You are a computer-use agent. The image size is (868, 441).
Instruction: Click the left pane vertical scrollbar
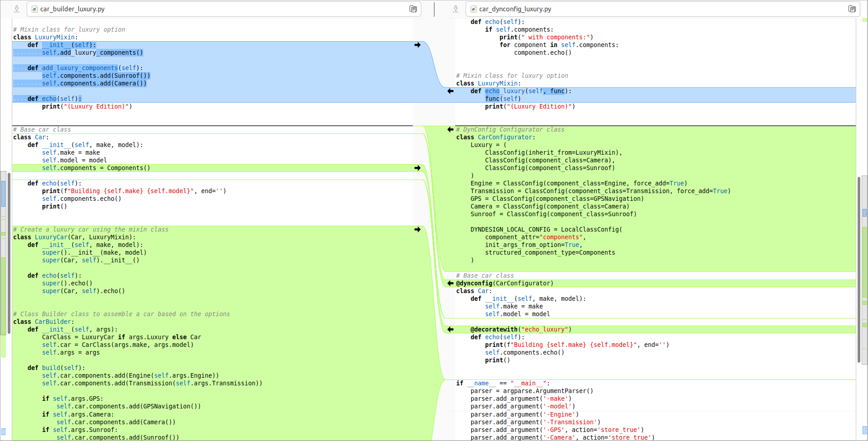9,253
